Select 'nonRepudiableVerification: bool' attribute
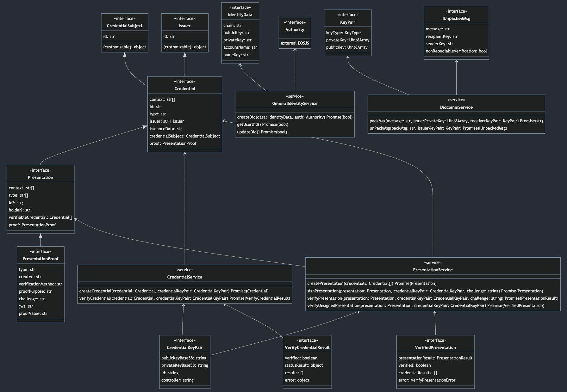Screen dimensions: 567x392 (x=456, y=51)
